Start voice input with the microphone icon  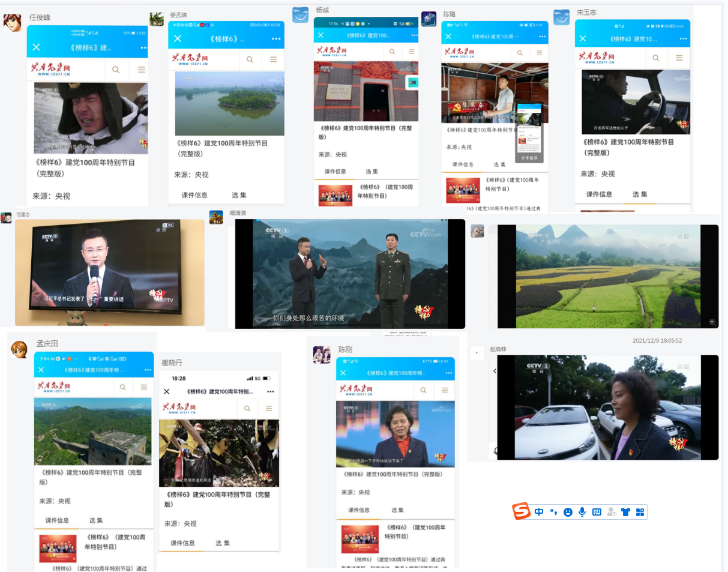pyautogui.click(x=582, y=512)
